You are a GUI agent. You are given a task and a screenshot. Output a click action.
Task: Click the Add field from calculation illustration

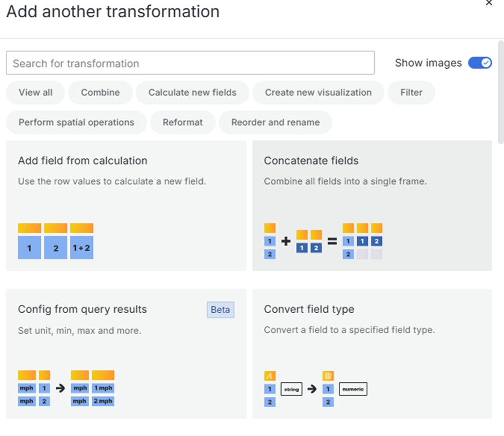pyautogui.click(x=56, y=241)
